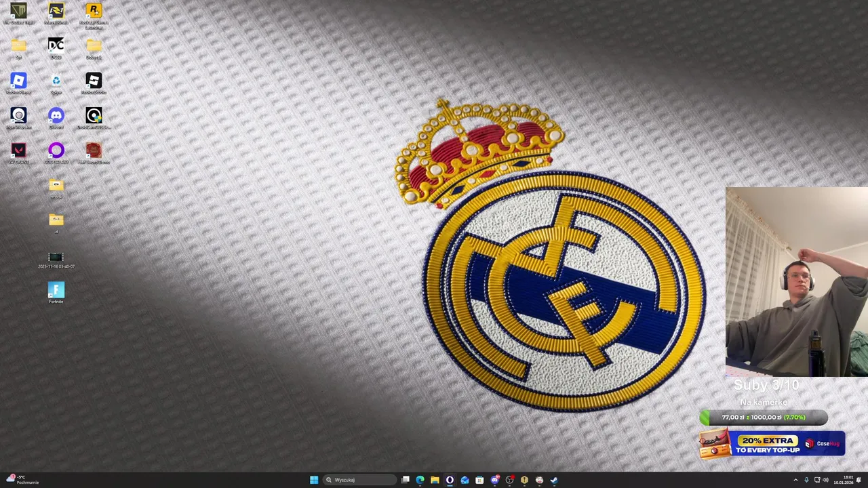Image resolution: width=868 pixels, height=488 pixels.
Task: Select the Discord desktop shortcut
Action: pyautogui.click(x=56, y=118)
